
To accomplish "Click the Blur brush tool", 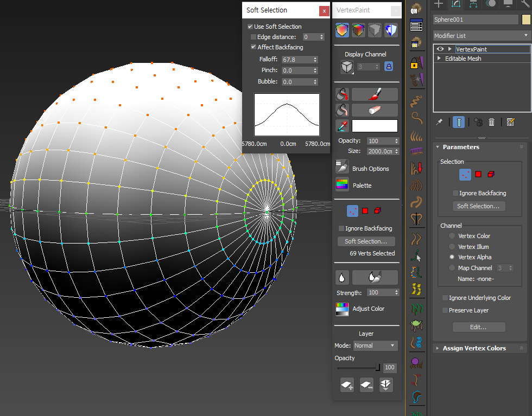I will click(x=375, y=277).
